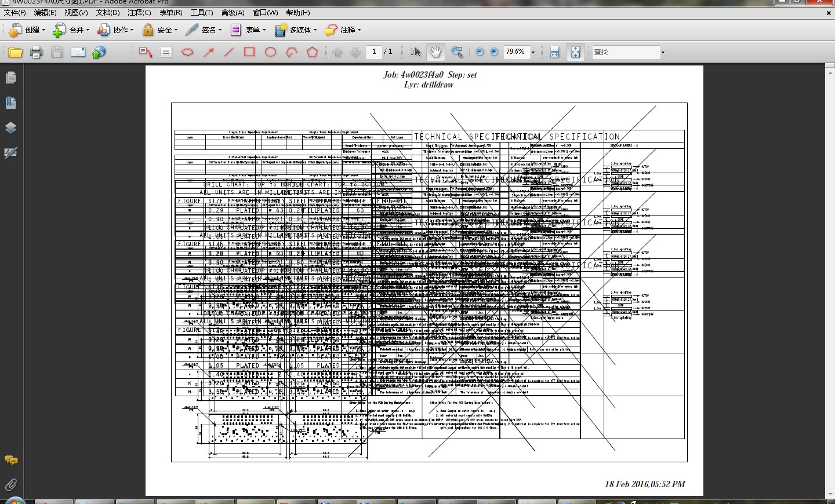Image resolution: width=835 pixels, height=504 pixels.
Task: Open the Bookmarks panel in sidebar
Action: point(10,103)
